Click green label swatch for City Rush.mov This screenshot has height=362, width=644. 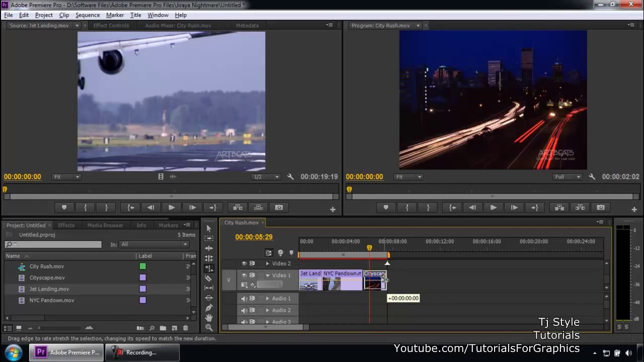pos(143,266)
